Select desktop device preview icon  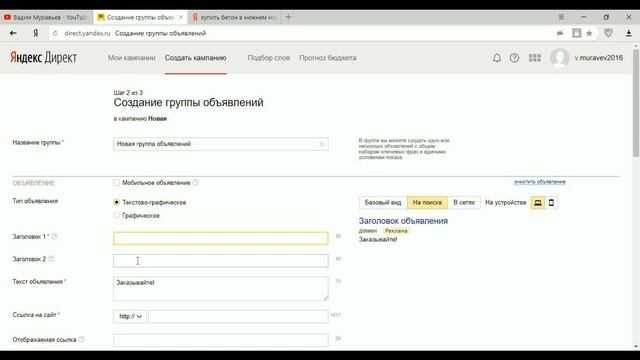(538, 202)
